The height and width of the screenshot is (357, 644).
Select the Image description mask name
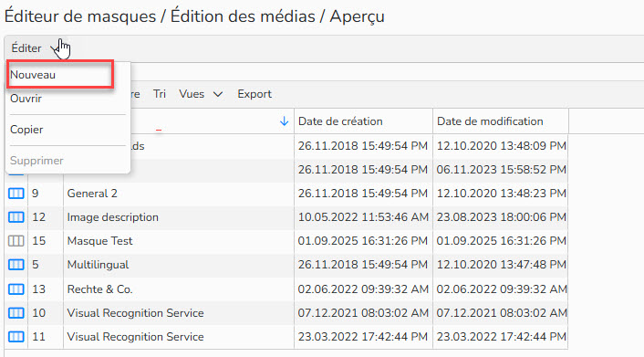112,217
